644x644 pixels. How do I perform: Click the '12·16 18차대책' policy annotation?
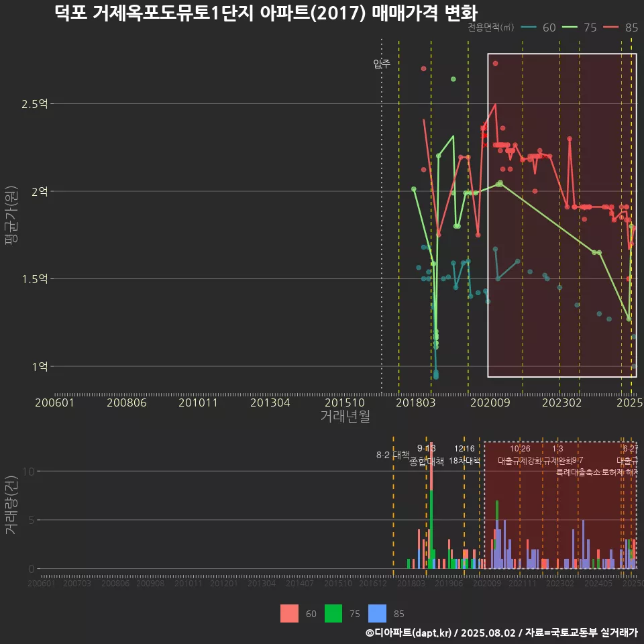point(464,455)
